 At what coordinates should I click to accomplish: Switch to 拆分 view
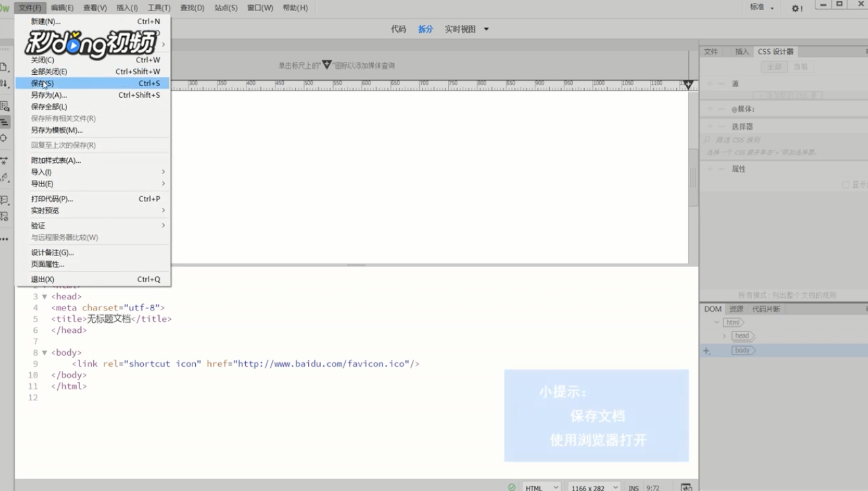pos(426,29)
